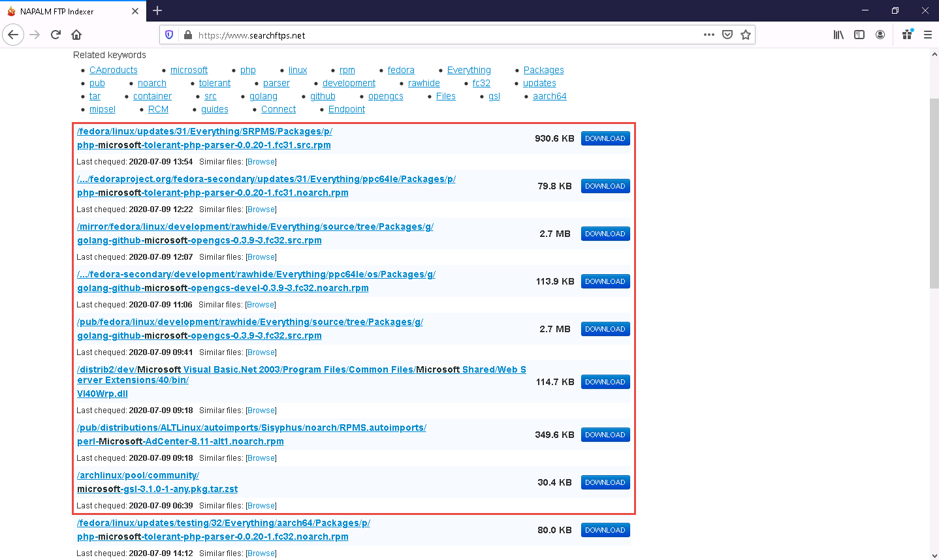The height and width of the screenshot is (560, 939).
Task: Close the NAPALM FTP Indexer tab
Action: pos(135,11)
